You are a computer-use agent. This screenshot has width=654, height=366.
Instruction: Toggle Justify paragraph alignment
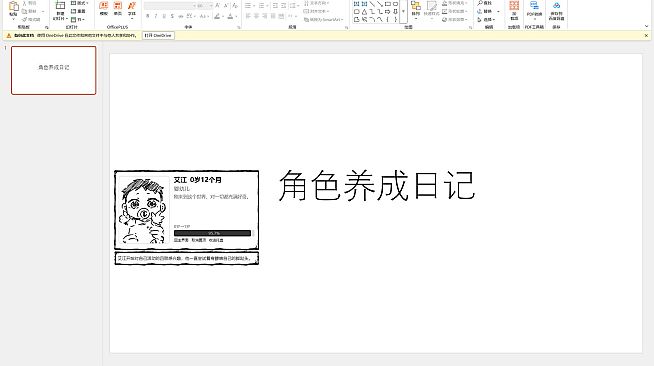pos(273,16)
